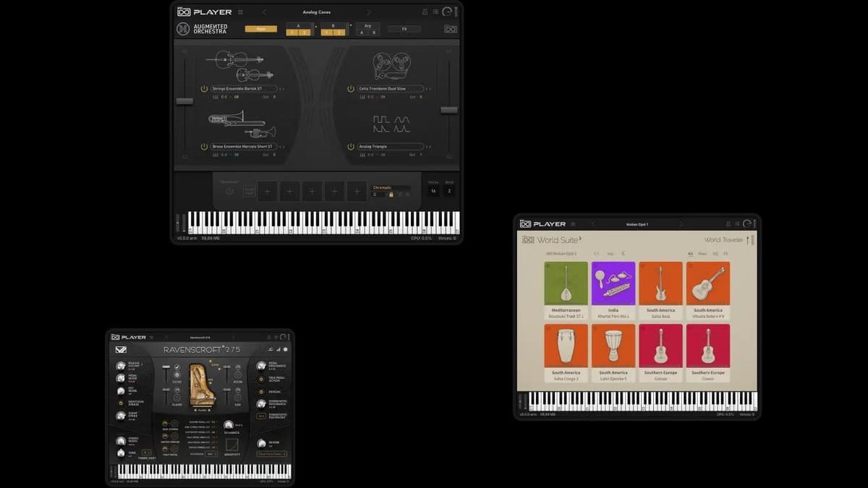Go to next preset after Malian Djeli 1
This screenshot has height=488, width=868.
click(681, 223)
